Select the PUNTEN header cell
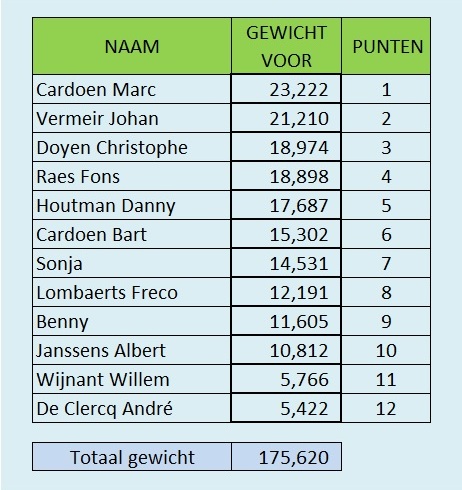 point(386,46)
